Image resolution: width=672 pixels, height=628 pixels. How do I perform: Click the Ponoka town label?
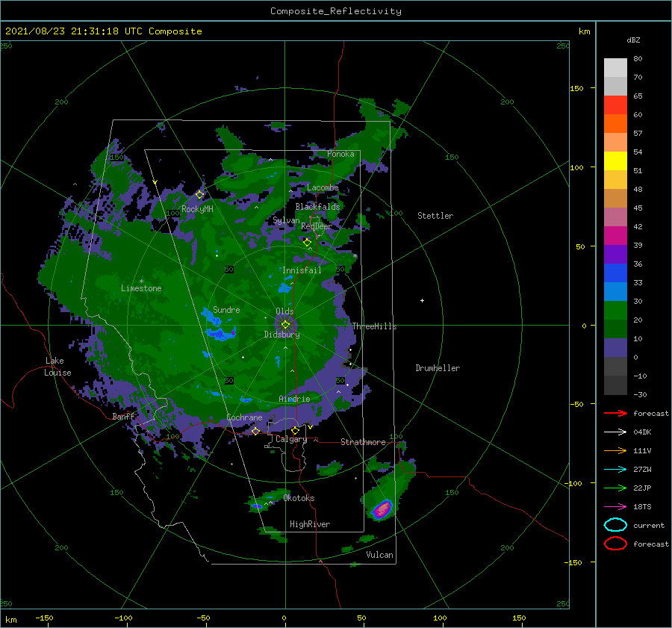click(340, 154)
